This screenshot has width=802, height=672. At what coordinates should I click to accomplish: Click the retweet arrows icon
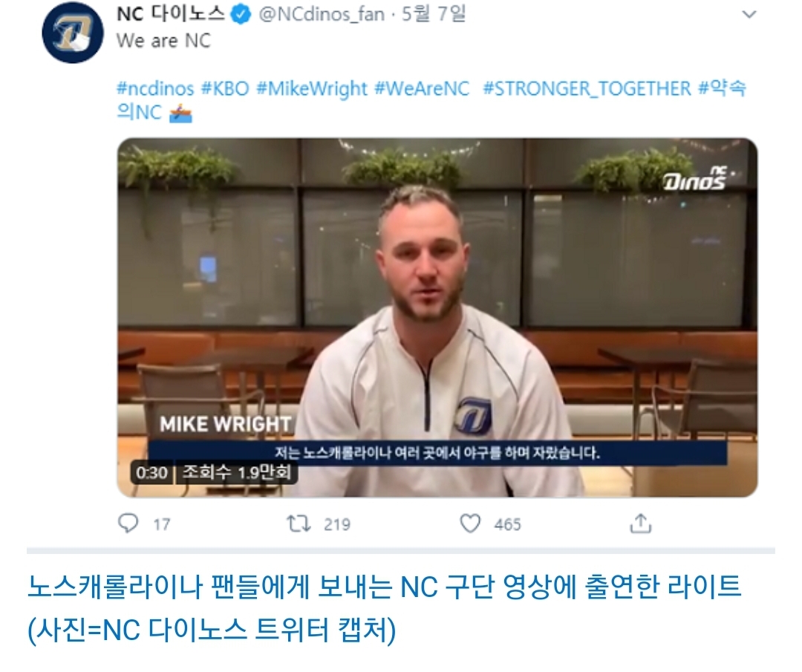pyautogui.click(x=299, y=523)
